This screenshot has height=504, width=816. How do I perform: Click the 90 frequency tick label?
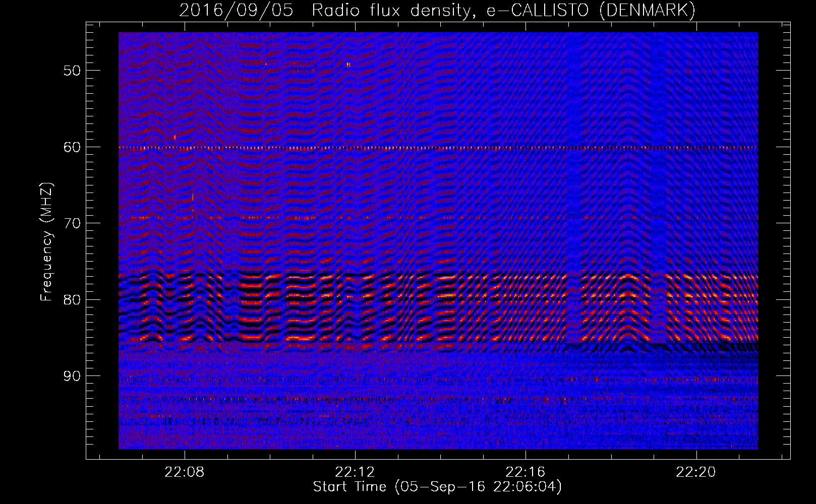(x=72, y=376)
